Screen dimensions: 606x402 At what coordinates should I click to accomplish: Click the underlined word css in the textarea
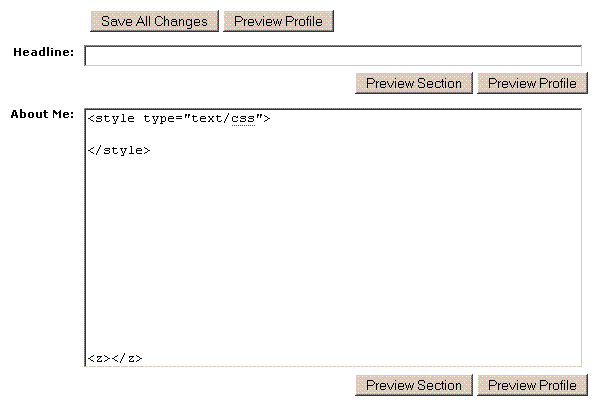pyautogui.click(x=243, y=119)
